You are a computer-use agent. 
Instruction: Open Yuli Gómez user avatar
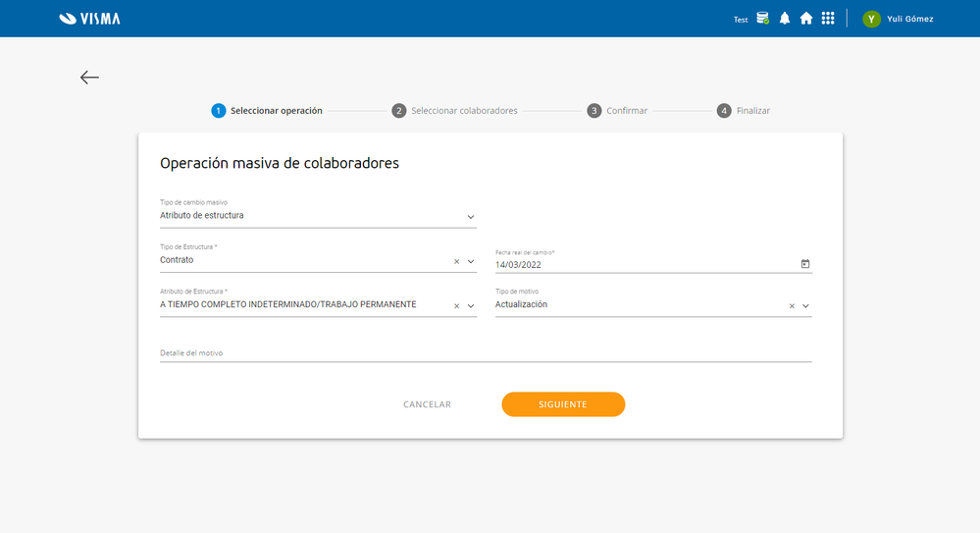click(x=871, y=19)
